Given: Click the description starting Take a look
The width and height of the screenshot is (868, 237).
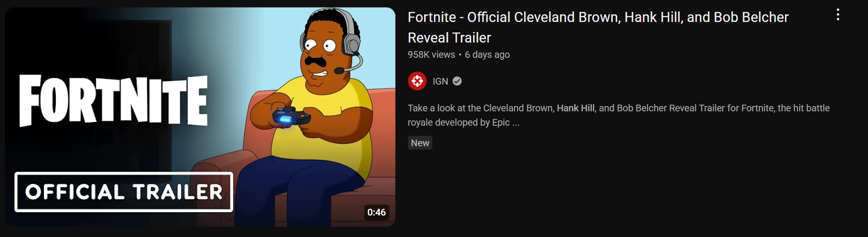Looking at the screenshot, I should point(619,115).
